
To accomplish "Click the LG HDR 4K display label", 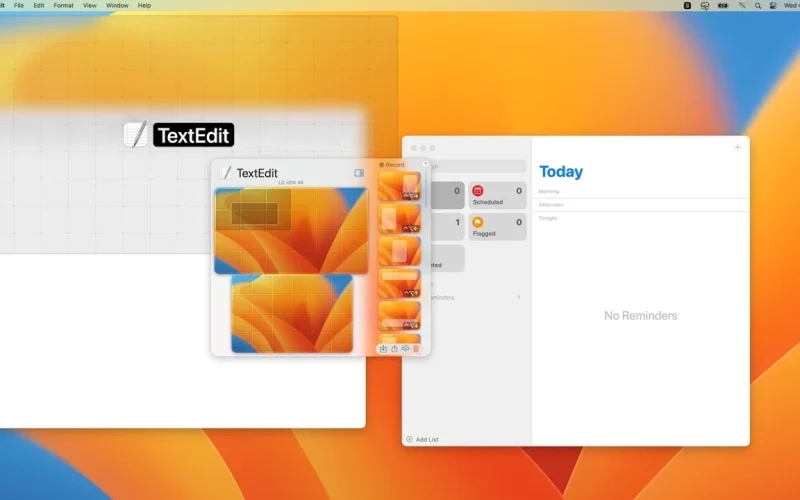I will tap(291, 183).
